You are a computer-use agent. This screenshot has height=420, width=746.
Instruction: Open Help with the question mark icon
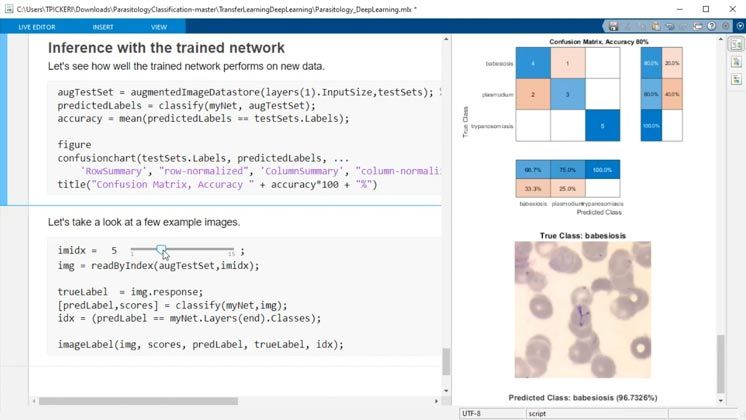(x=712, y=26)
